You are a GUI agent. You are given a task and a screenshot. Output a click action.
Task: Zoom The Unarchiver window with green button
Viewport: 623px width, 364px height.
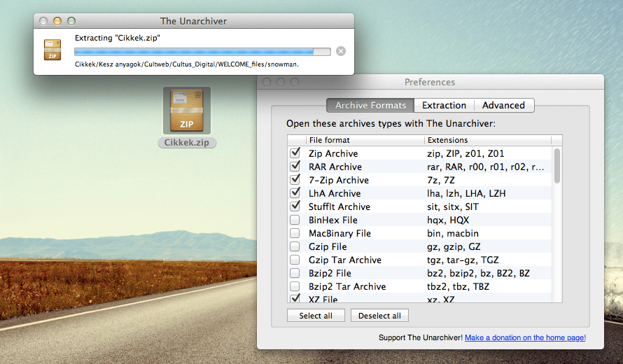(71, 21)
